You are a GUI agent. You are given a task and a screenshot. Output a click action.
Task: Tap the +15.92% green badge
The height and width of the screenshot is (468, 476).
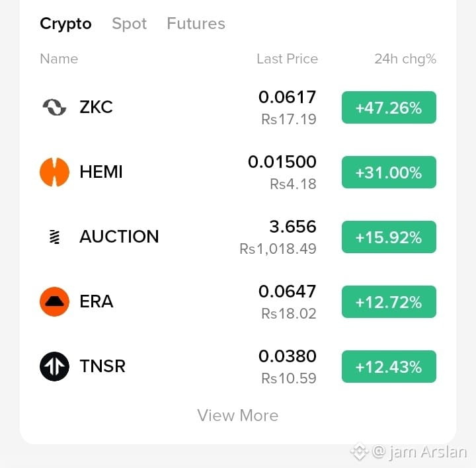pos(389,237)
